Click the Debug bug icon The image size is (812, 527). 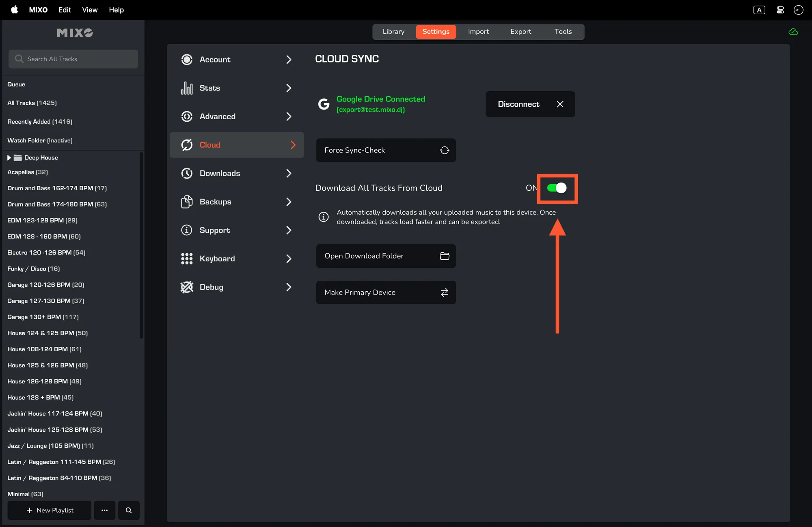[187, 287]
